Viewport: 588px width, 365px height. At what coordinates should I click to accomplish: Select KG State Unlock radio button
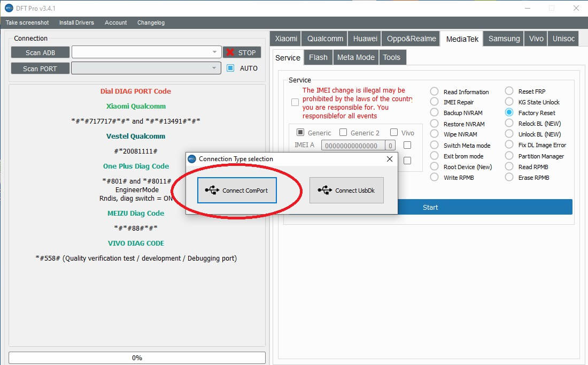coord(509,101)
